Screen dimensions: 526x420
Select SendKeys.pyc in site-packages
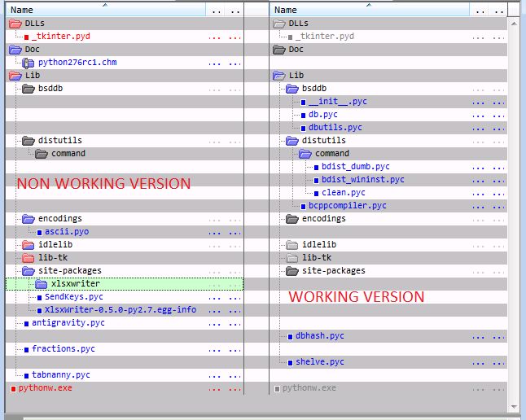tap(74, 297)
